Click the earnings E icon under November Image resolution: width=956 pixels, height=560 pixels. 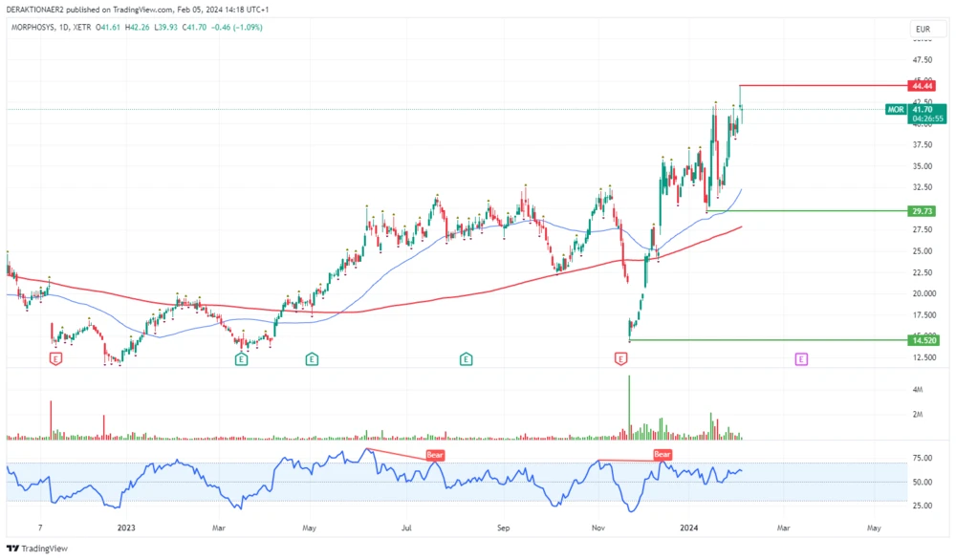click(619, 358)
